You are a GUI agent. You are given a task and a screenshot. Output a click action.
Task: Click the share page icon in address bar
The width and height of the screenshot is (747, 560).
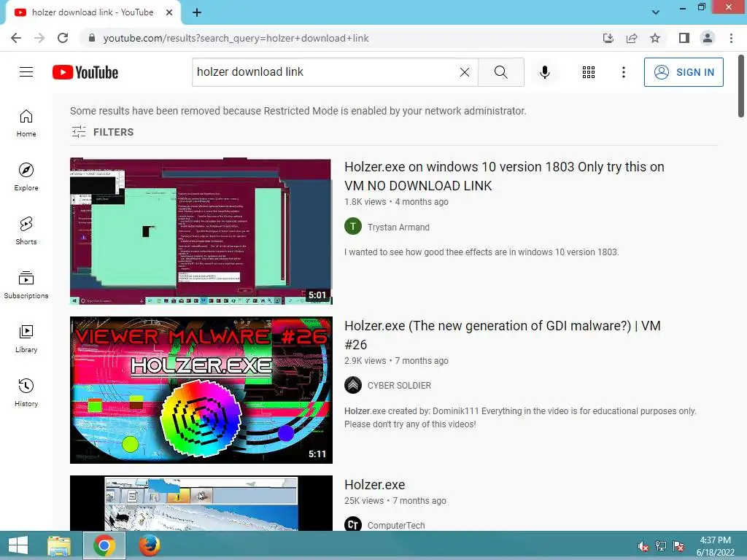tap(632, 38)
